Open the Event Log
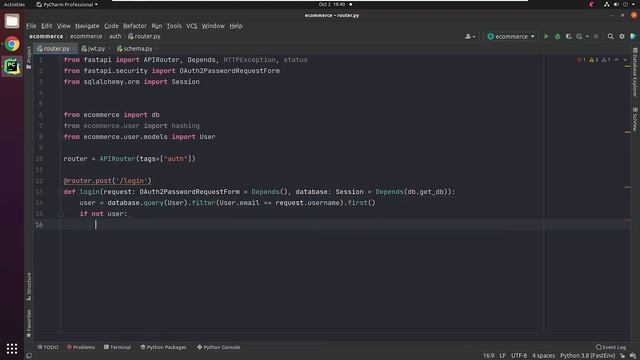Screen dimensions: 640x360 tap(611, 347)
